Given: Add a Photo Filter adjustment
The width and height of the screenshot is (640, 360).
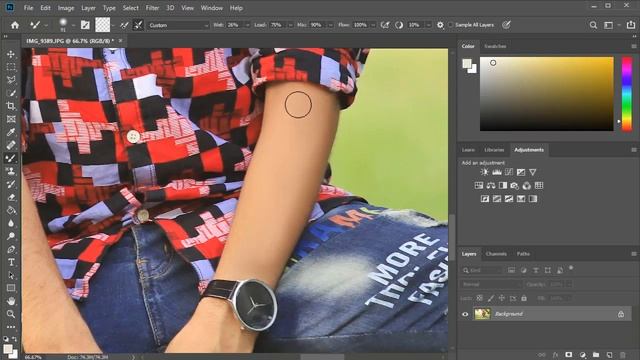Looking at the screenshot, I should 515,186.
